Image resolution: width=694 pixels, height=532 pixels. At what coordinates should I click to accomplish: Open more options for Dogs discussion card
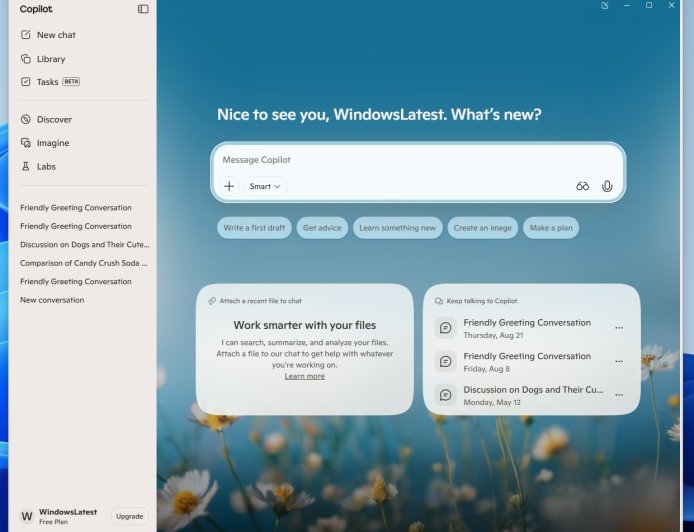click(619, 395)
